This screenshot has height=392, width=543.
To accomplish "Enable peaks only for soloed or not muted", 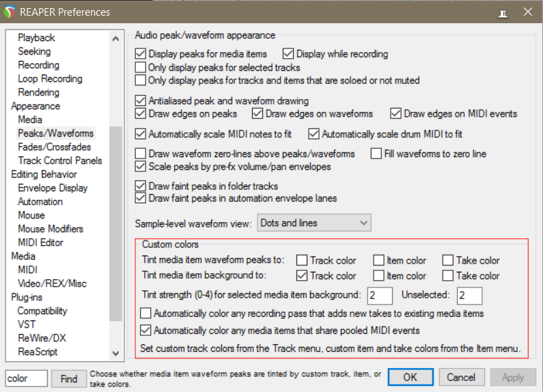I will 140,80.
